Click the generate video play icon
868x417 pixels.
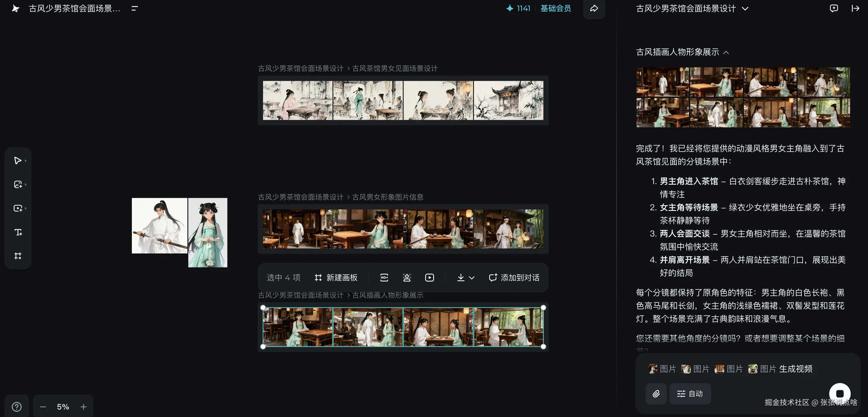[x=429, y=278]
